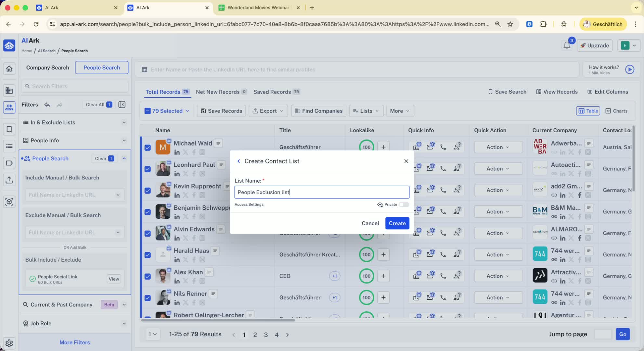Switch to Company Search tab
The image size is (644, 351).
(x=47, y=68)
